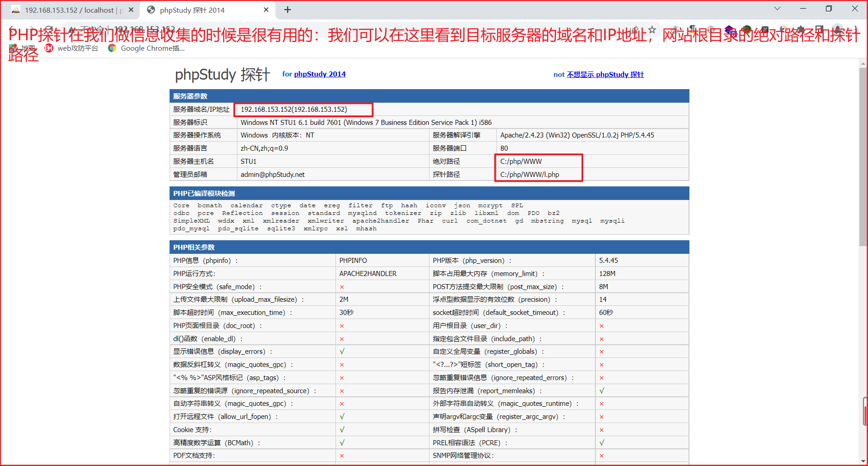Click the 服务器解译引擎 label
Screen dimensions: 868x466
(x=456, y=135)
